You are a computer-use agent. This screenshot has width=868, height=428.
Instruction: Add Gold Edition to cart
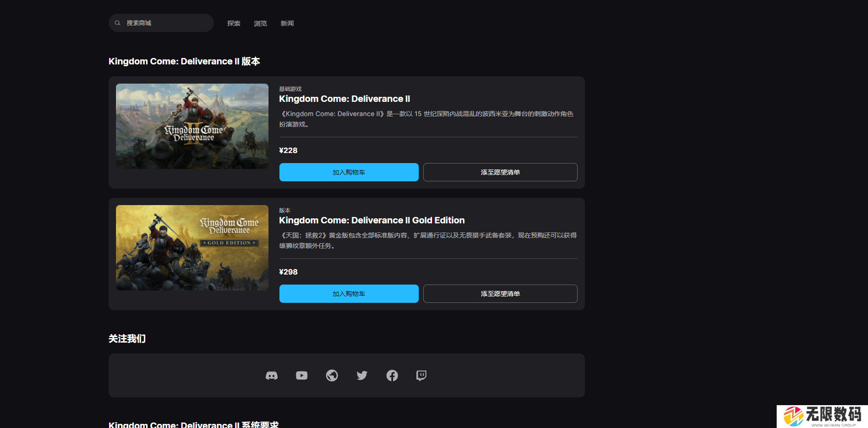pos(349,294)
